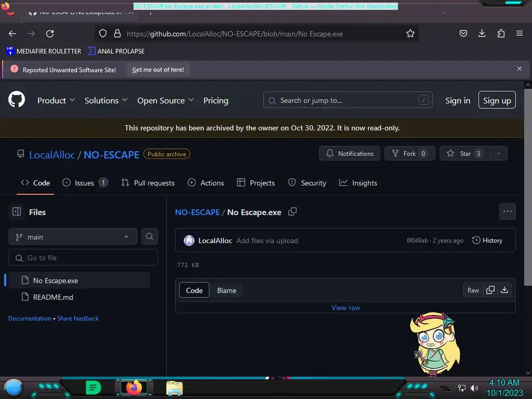Screen dimensions: 532x399
Task: Open the LocalAlloc owner link
Action: click(x=52, y=155)
